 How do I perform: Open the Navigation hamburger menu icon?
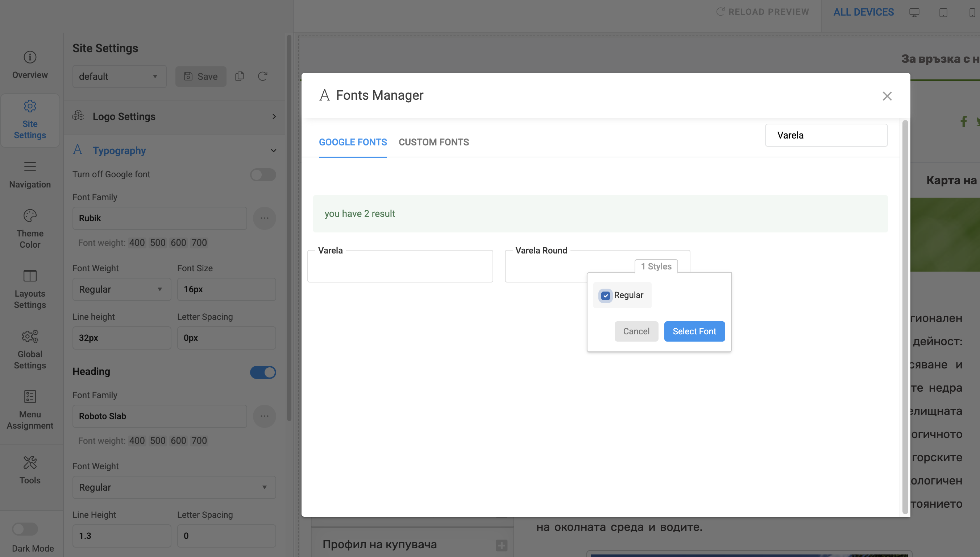30,167
